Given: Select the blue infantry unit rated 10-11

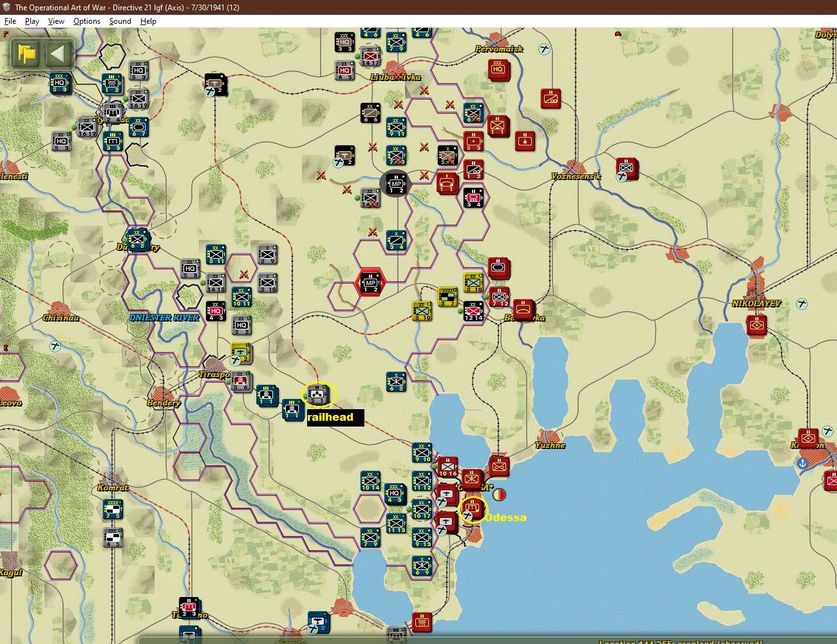Looking at the screenshot, I should click(241, 297).
